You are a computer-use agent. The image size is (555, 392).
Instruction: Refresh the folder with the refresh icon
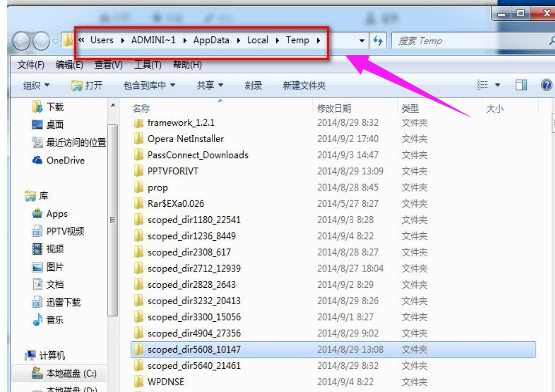click(378, 41)
